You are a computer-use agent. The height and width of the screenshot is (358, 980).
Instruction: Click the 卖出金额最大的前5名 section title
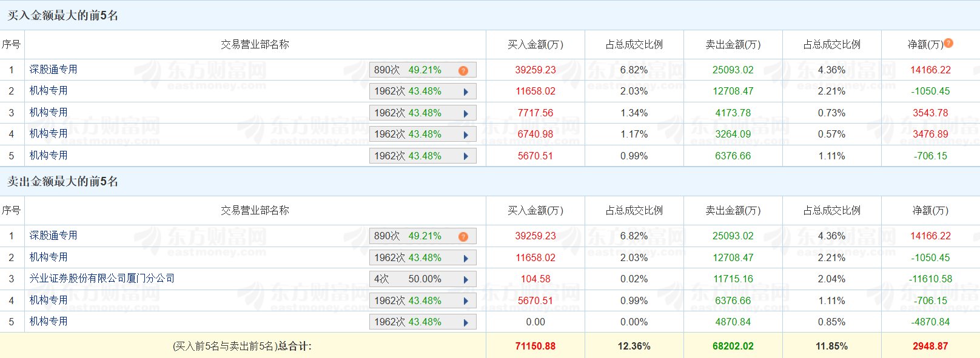point(62,182)
